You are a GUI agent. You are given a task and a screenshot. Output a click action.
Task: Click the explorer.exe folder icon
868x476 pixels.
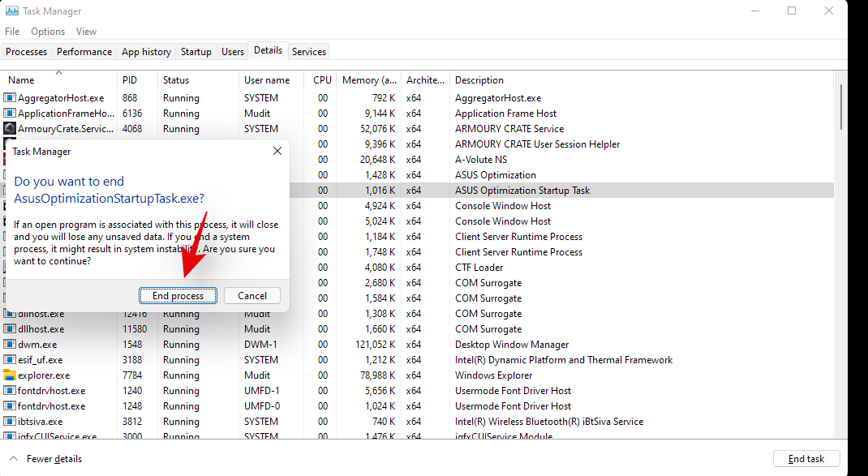10,375
